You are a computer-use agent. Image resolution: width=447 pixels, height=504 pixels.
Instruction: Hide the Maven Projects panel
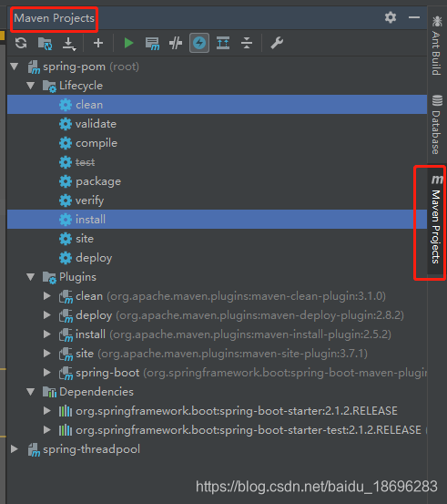pos(414,17)
